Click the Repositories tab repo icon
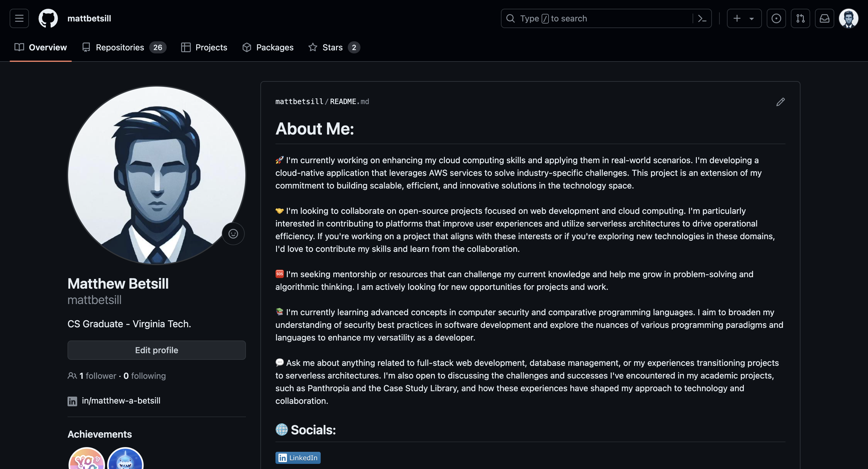 [x=86, y=47]
